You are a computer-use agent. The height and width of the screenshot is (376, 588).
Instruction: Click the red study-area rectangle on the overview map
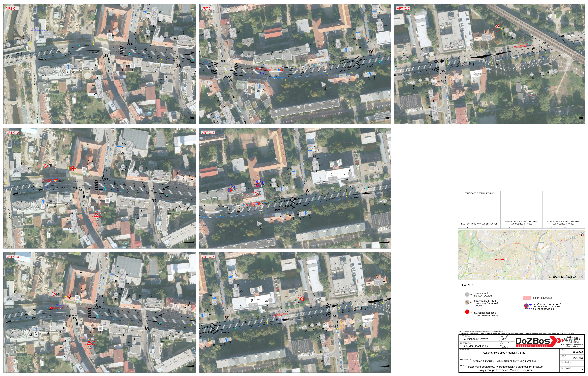[x=517, y=255]
